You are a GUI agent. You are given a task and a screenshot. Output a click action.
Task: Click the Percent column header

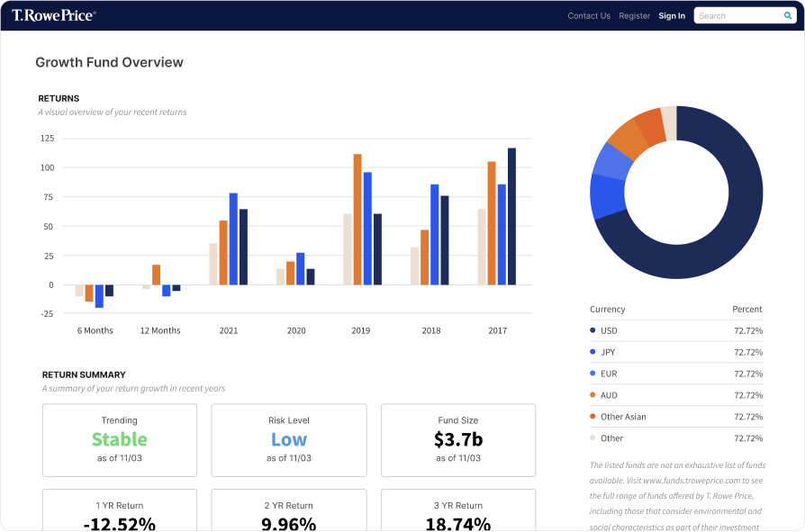(x=747, y=310)
